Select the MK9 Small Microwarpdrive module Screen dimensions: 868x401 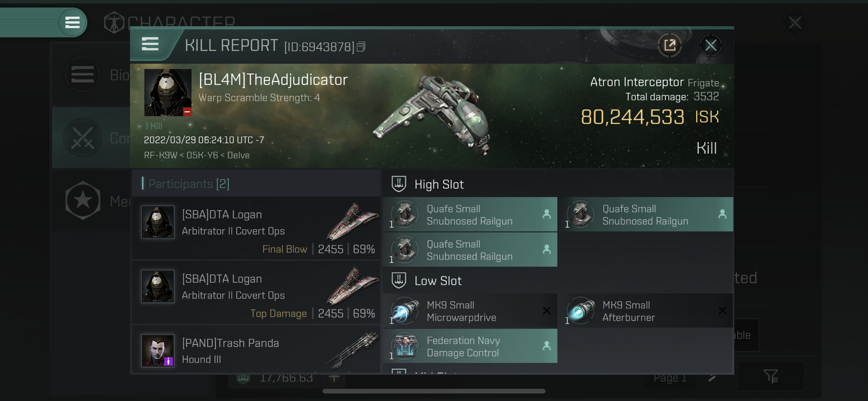tap(470, 311)
